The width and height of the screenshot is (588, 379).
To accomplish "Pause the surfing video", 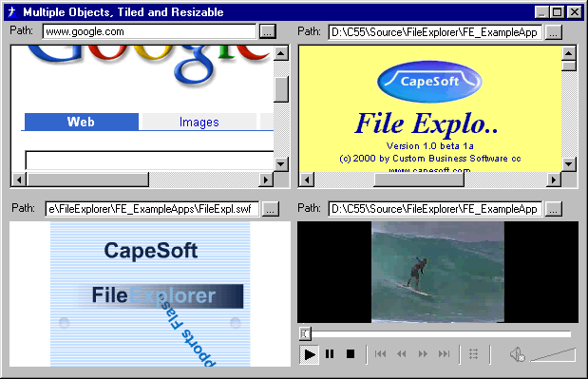I will coord(330,354).
